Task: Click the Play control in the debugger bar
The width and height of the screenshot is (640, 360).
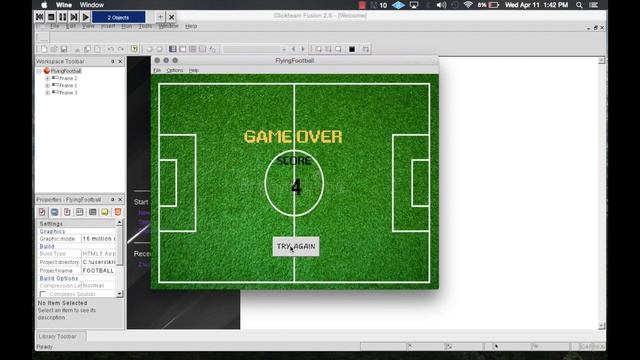Action: (x=85, y=17)
